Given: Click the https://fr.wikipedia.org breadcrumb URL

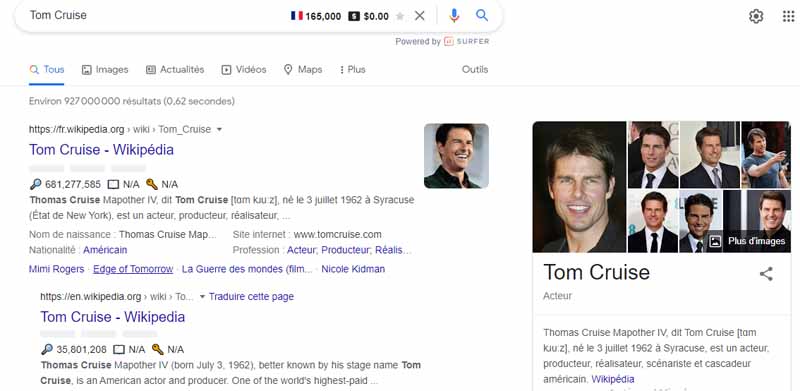Looking at the screenshot, I should tap(77, 130).
